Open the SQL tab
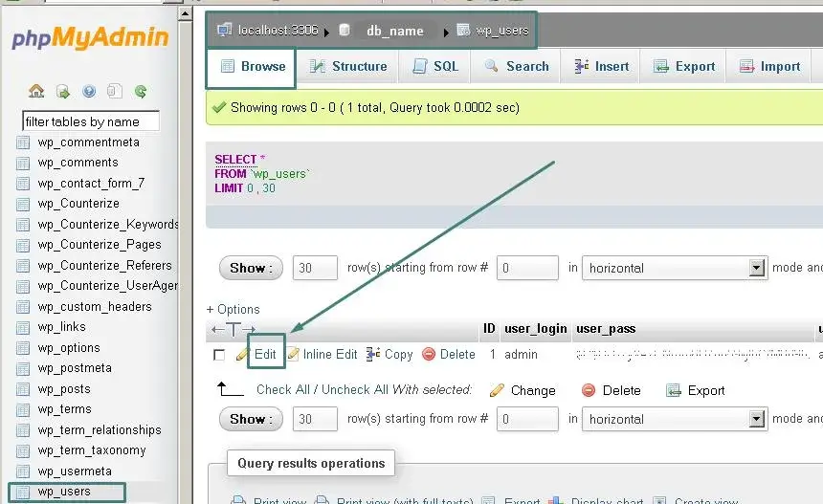823x504 pixels. click(435, 67)
